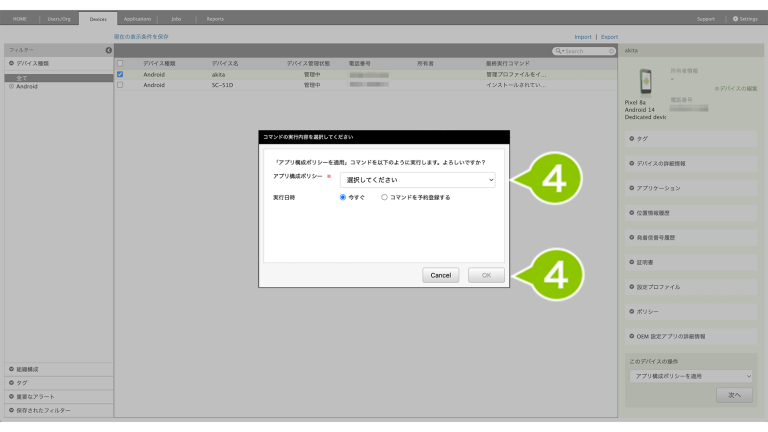The image size is (768, 432).
Task: Click the Pixel 8a device phone image
Action: [646, 82]
